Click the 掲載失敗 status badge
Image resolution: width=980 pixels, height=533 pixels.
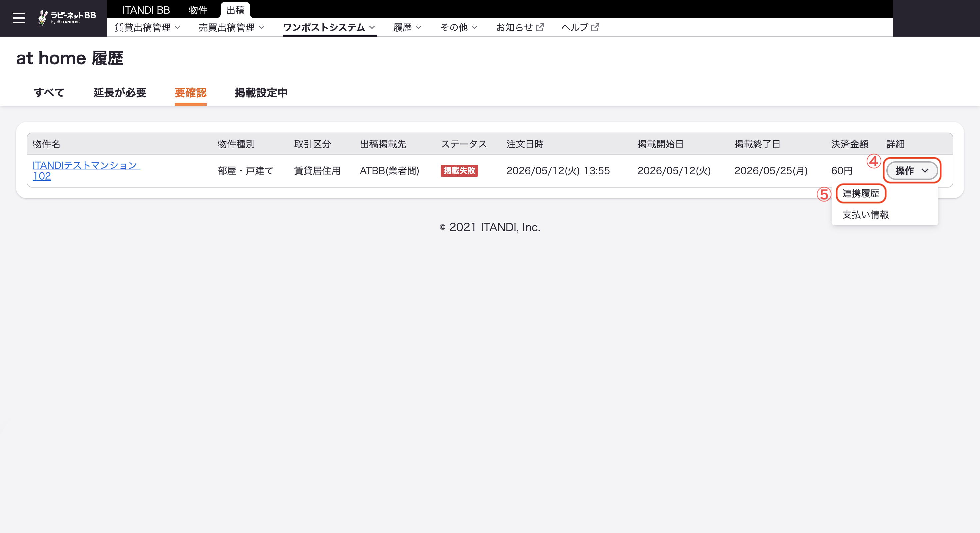[459, 171]
